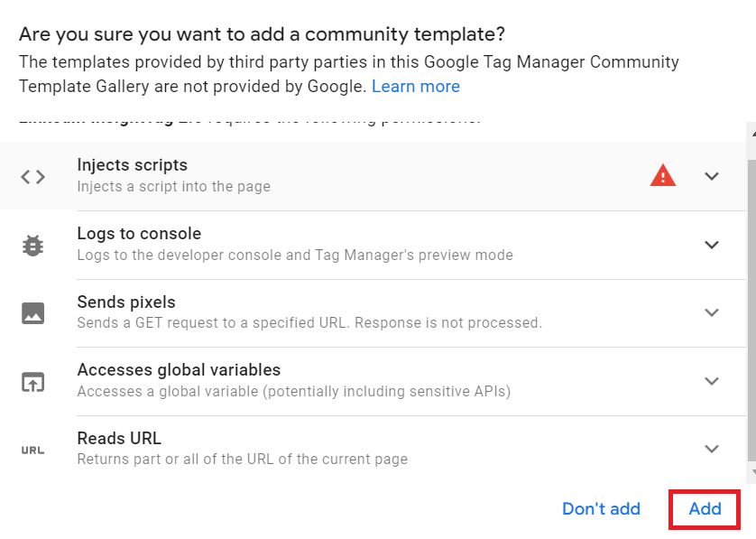Click the Accesses global variables window icon
This screenshot has width=756, height=539.
(x=32, y=382)
